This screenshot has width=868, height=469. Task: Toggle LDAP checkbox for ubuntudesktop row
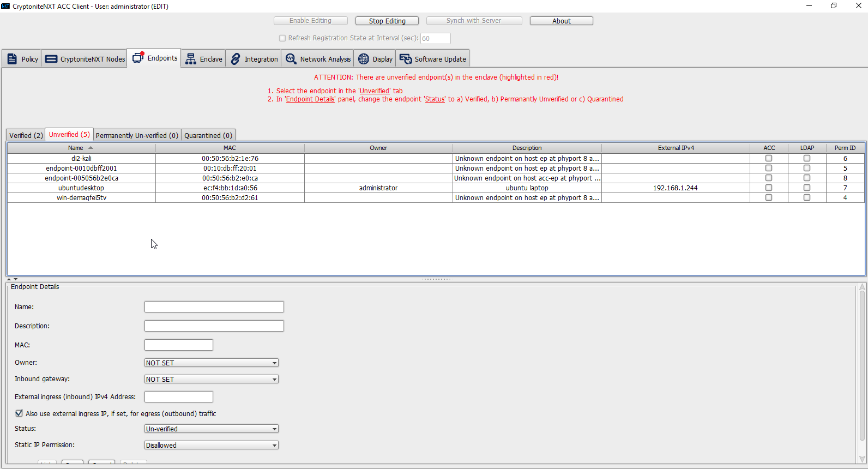[x=807, y=188]
